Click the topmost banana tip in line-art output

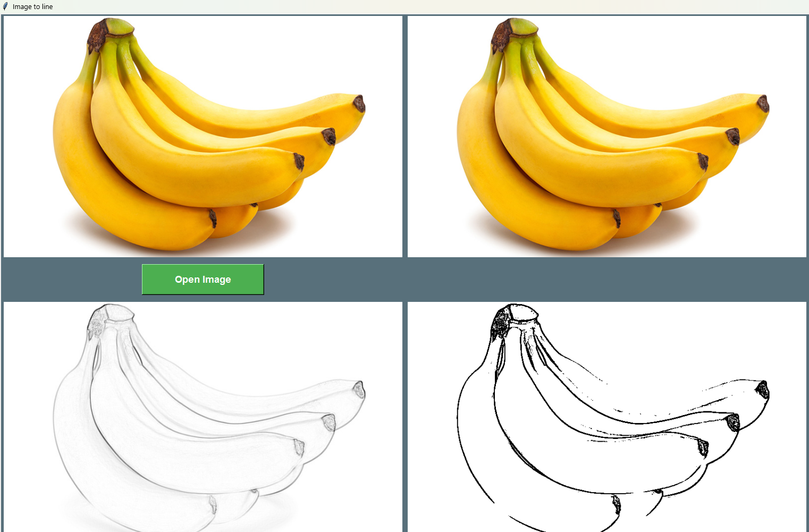pos(764,390)
